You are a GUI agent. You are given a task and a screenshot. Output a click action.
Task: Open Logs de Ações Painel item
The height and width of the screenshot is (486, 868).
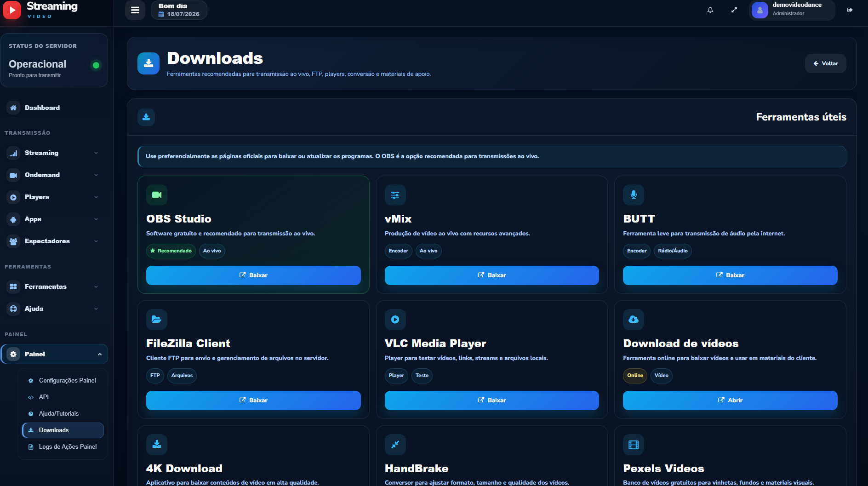click(63, 446)
